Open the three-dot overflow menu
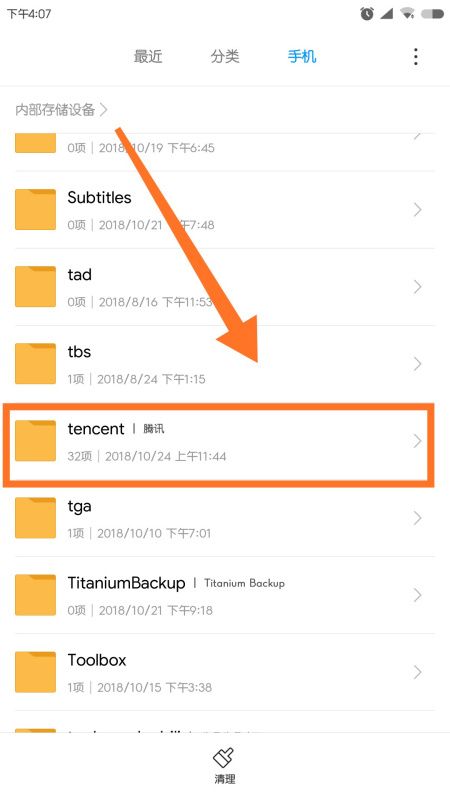 point(416,57)
